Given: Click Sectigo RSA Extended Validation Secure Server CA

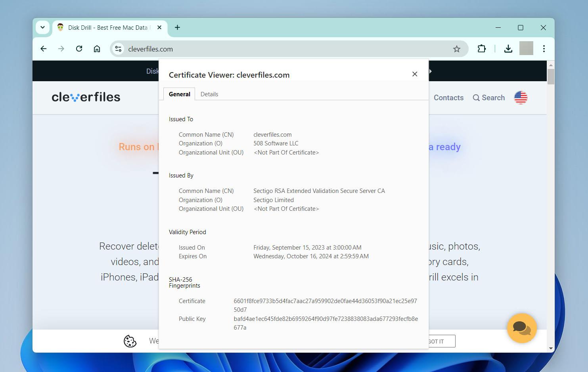Looking at the screenshot, I should [x=319, y=191].
